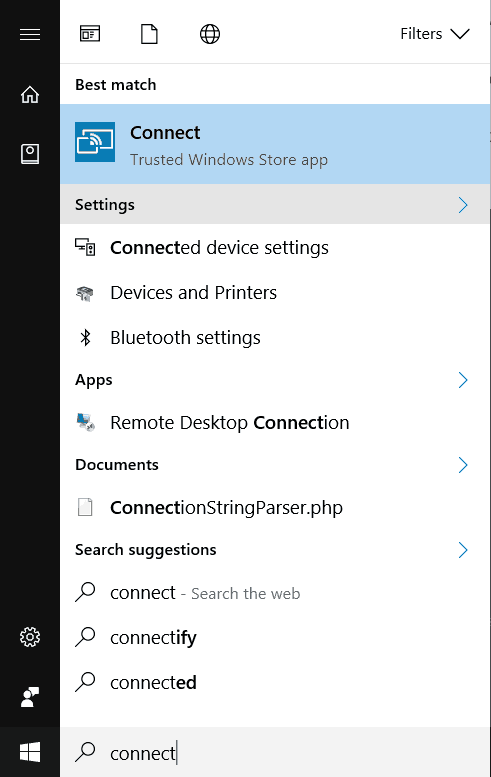Filter results by Apps icon
491x777 pixels.
click(90, 34)
